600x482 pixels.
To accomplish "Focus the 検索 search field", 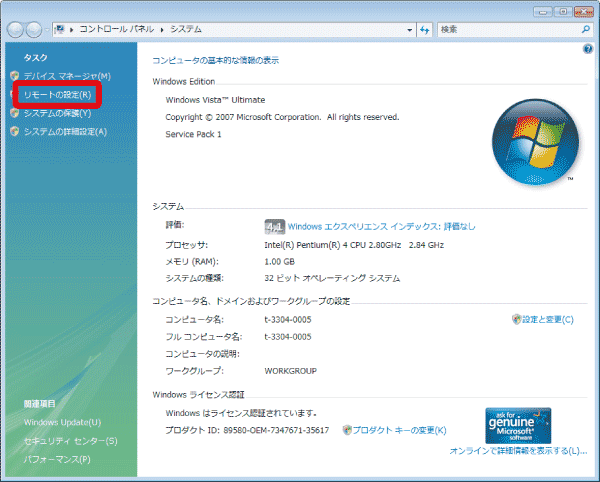I will pyautogui.click(x=509, y=29).
